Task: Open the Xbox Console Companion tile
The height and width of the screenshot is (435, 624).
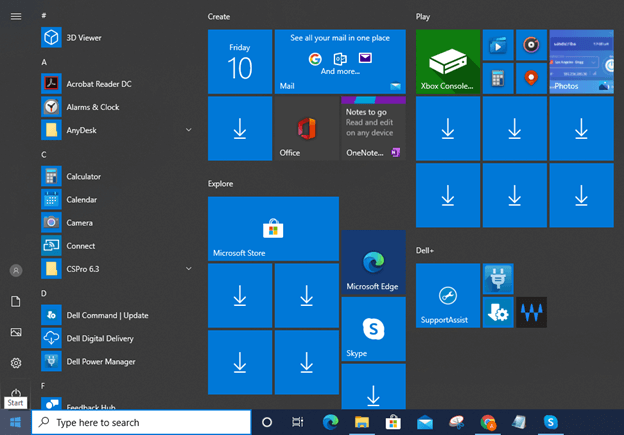Action: [448, 62]
